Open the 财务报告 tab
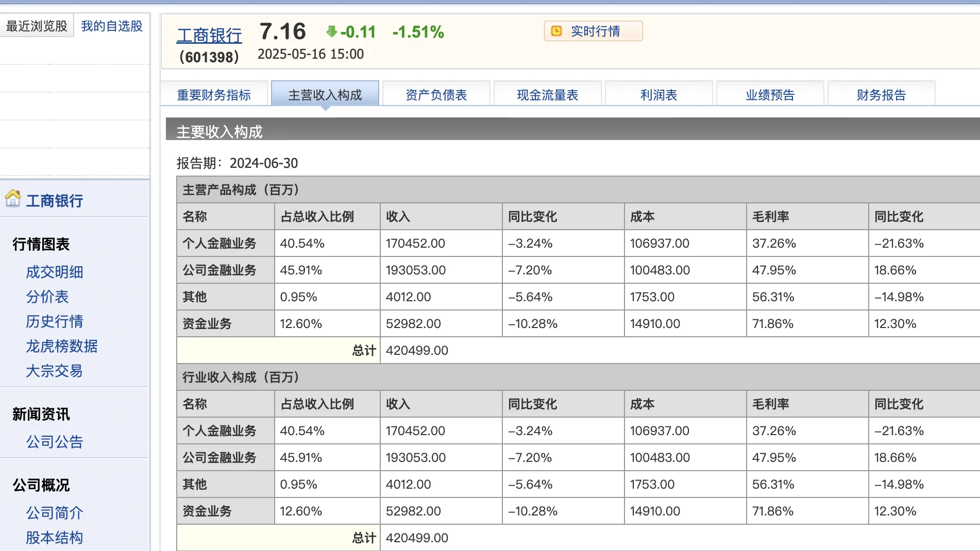The image size is (980, 551). (x=881, y=95)
